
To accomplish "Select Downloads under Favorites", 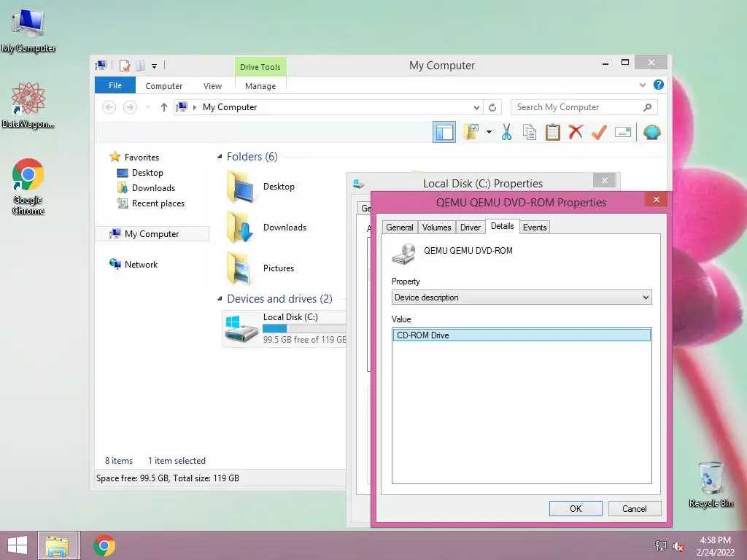I will point(153,187).
